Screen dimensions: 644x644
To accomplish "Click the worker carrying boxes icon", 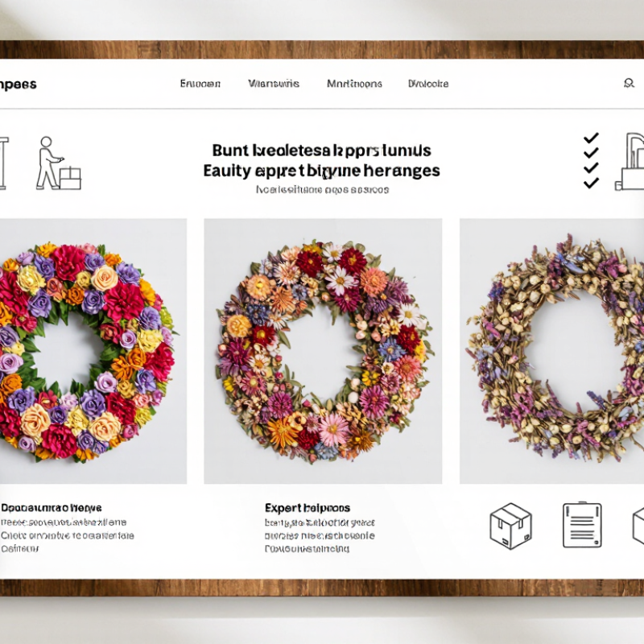I will tap(59, 163).
